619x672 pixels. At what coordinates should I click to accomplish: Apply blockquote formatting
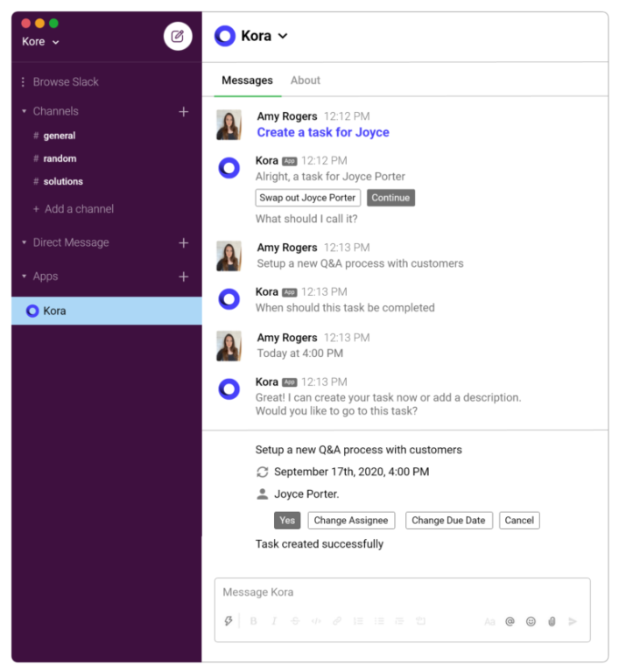point(399,621)
